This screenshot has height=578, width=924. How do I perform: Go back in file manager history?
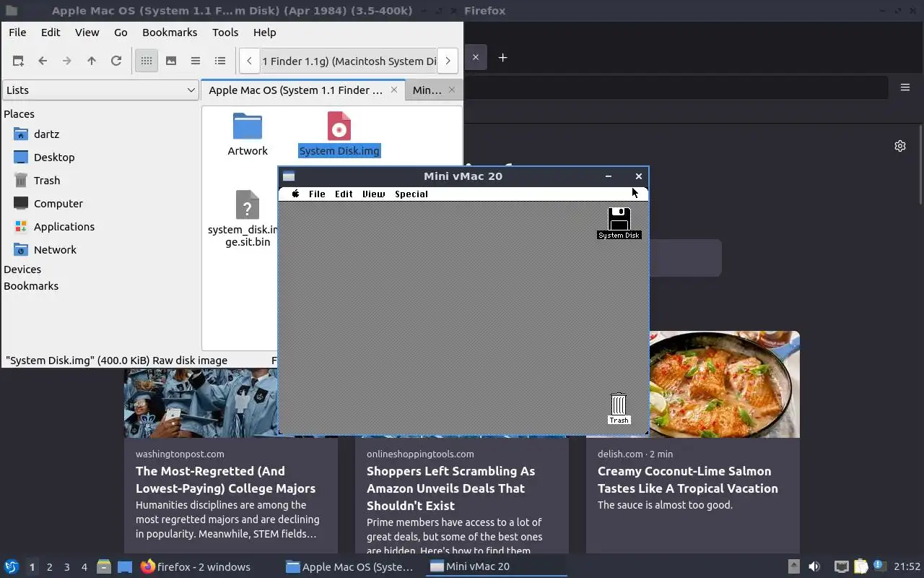click(x=43, y=61)
